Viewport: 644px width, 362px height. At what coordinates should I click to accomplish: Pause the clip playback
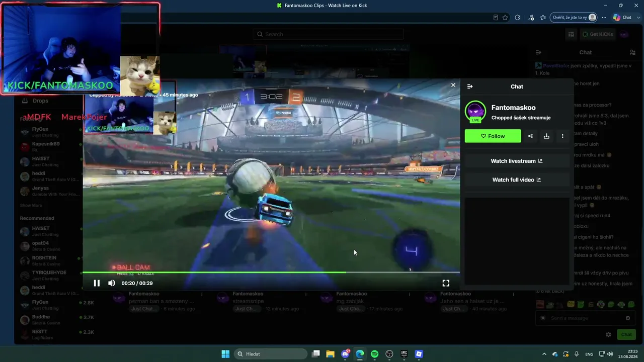(97, 283)
